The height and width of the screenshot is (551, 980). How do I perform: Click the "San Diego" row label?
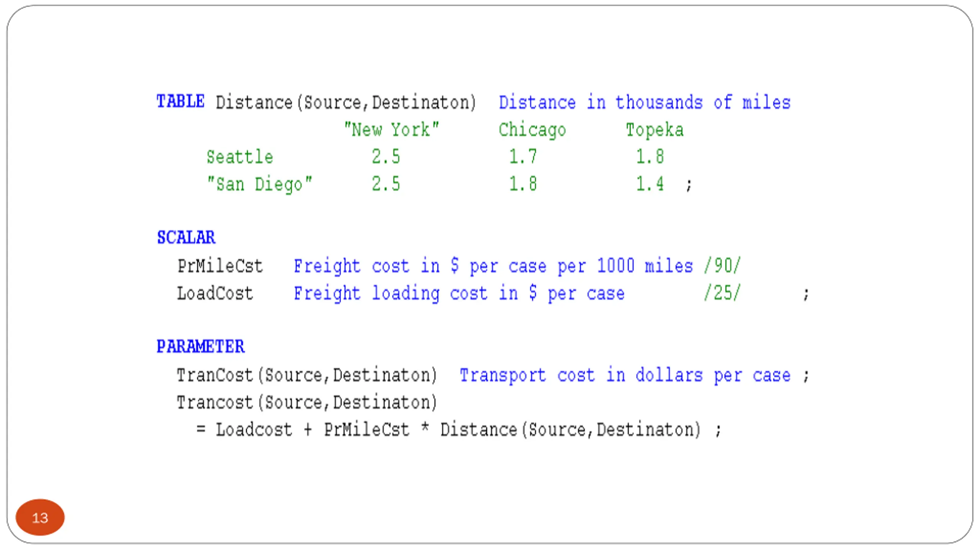259,184
